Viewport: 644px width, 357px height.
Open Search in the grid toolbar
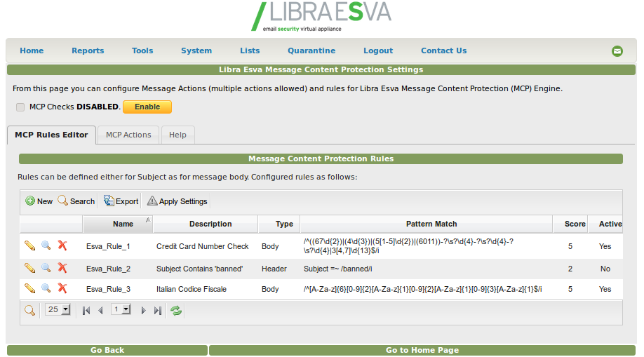[x=76, y=201]
